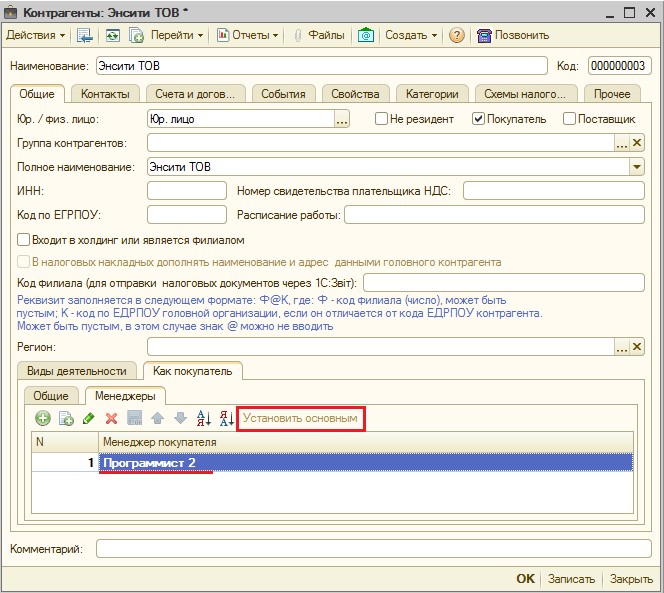
Task: Click the ellipsis button of Регион field
Action: [622, 347]
